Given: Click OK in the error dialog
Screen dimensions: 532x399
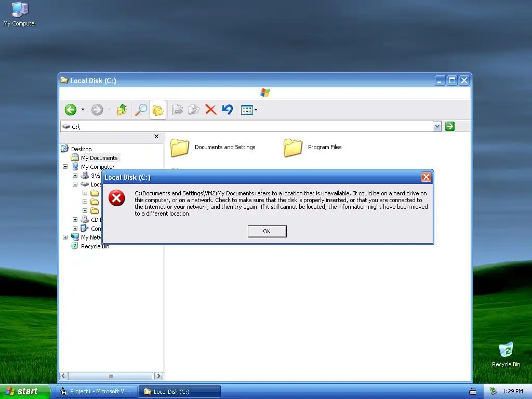Looking at the screenshot, I should (267, 231).
